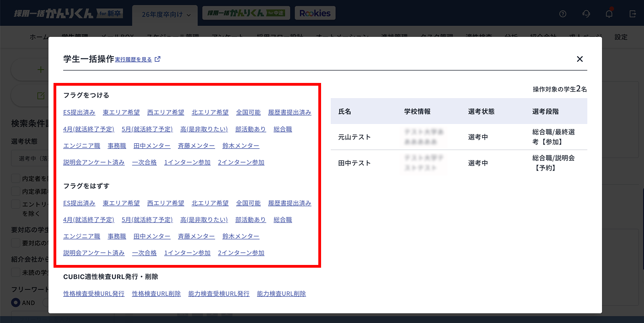Expand the 26年度卒向け year dropdown
The image size is (644, 323).
click(x=165, y=15)
